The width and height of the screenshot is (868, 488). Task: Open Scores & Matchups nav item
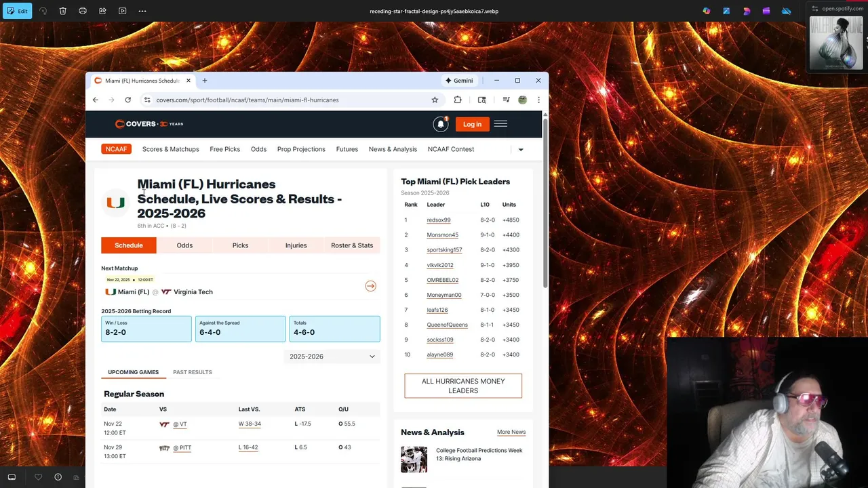pyautogui.click(x=171, y=149)
